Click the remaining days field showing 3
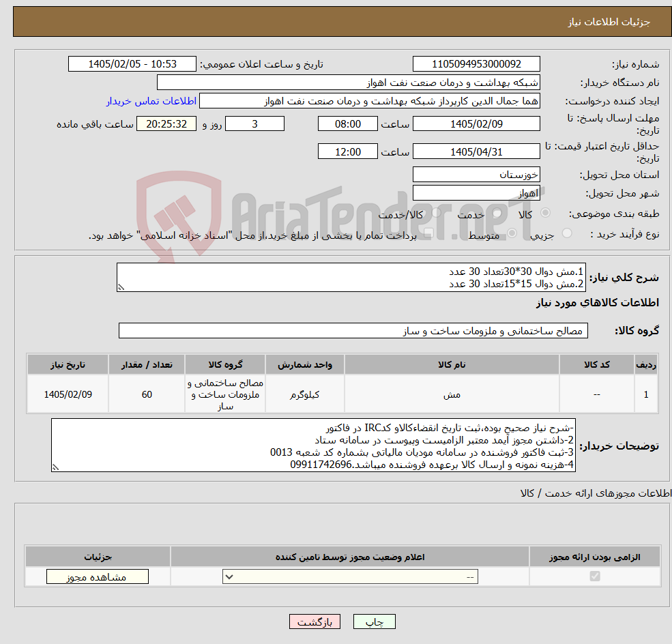This screenshot has width=672, height=644. pos(254,124)
